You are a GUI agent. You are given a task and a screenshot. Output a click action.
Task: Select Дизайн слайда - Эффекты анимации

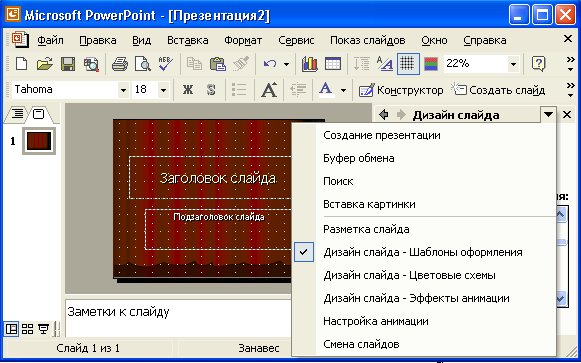[424, 298]
